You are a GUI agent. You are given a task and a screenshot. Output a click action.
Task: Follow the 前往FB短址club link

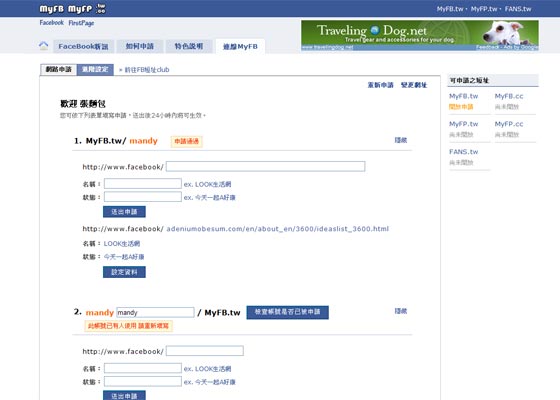[146, 70]
